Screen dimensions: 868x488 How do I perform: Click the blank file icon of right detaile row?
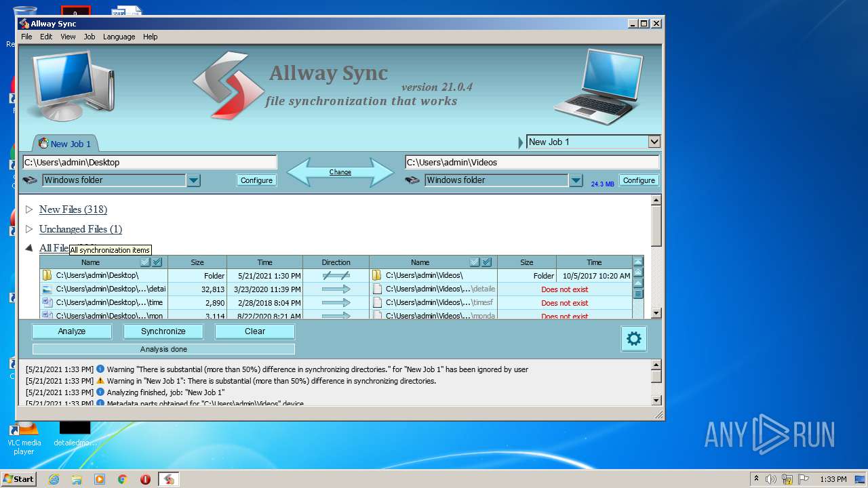(377, 289)
